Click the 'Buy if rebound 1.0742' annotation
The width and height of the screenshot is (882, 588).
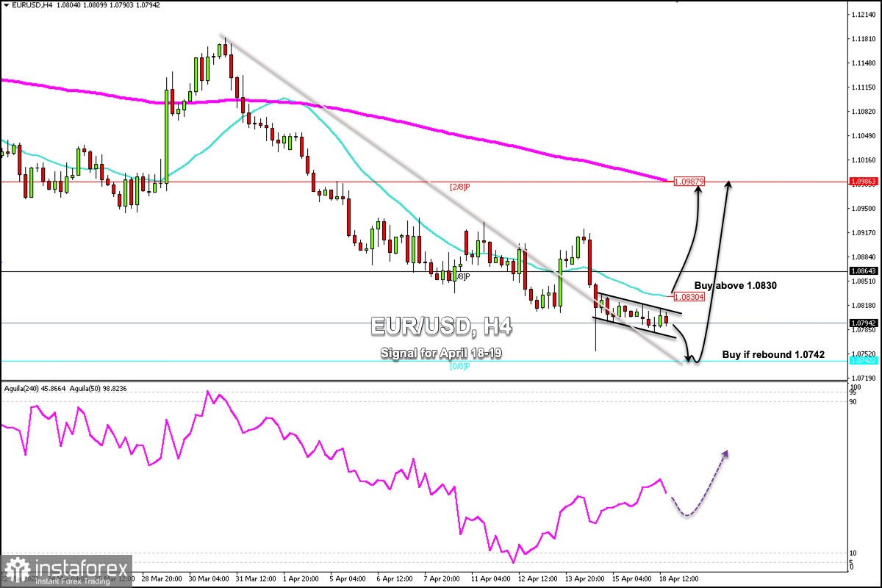(769, 354)
